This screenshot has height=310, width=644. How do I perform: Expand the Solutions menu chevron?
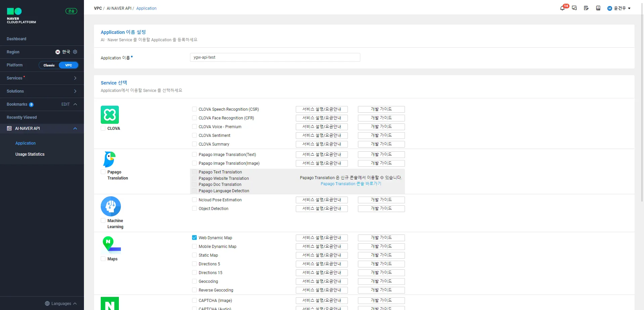[75, 91]
